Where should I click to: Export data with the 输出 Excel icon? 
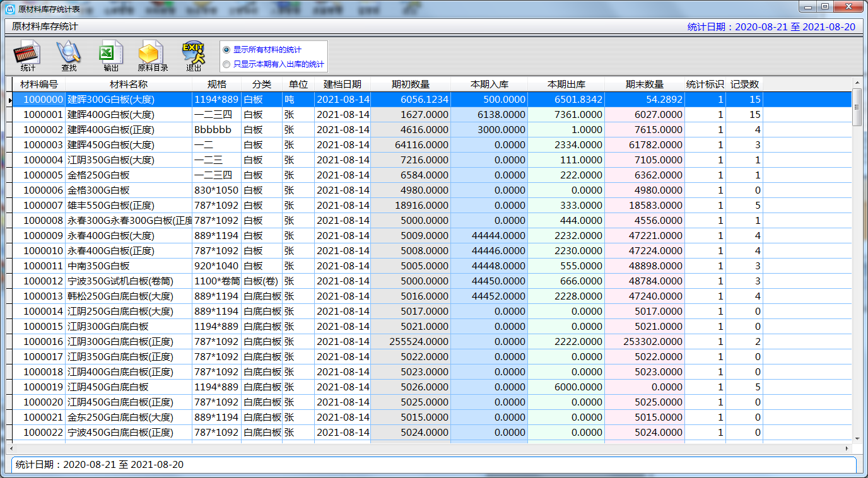click(111, 56)
